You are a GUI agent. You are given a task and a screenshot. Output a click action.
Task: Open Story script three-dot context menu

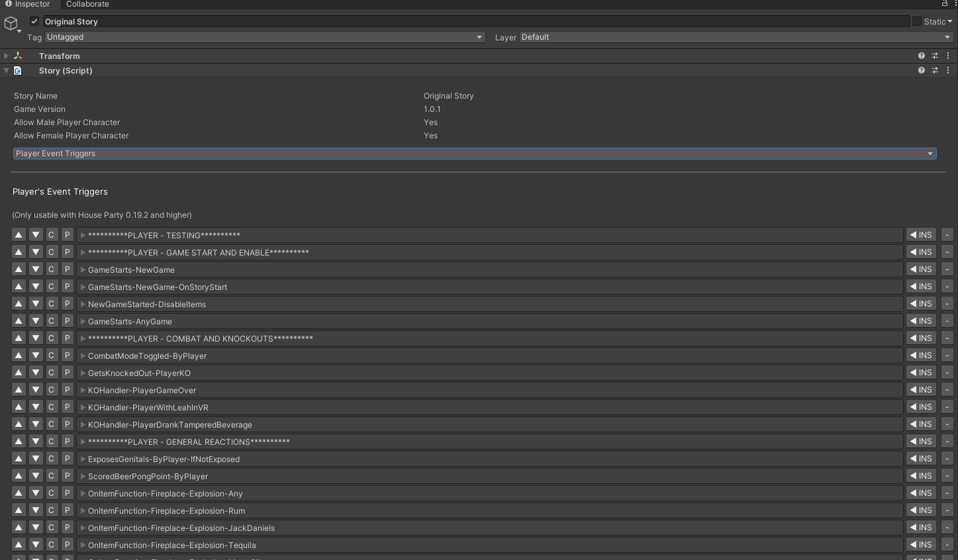coord(947,71)
